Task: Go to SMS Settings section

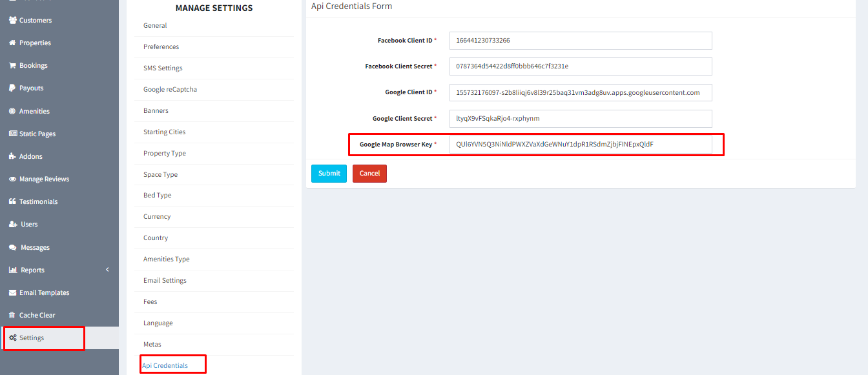Action: coord(163,68)
